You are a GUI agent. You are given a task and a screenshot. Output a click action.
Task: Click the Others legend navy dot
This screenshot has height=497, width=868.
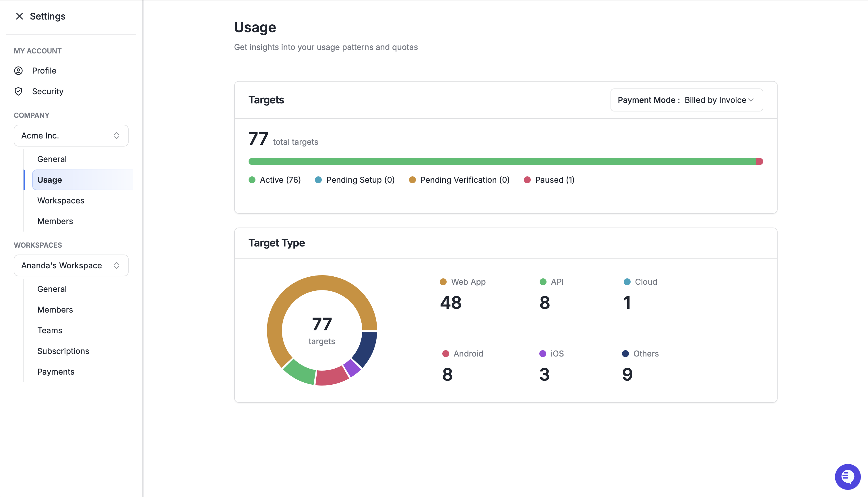pyautogui.click(x=625, y=354)
